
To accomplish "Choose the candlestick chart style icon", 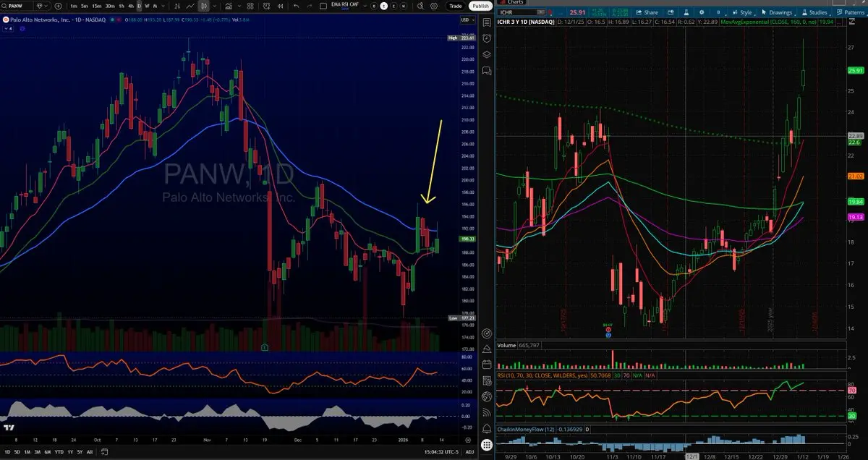I will tap(203, 6).
